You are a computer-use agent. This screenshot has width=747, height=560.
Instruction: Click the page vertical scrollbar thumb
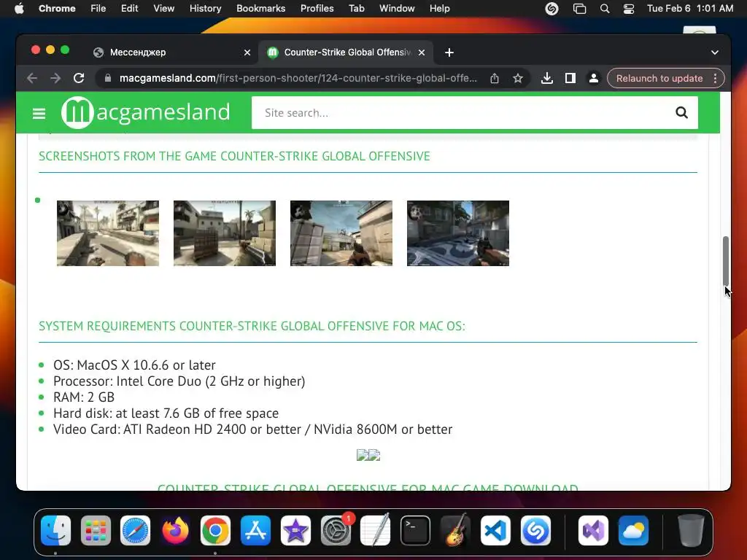[x=726, y=260]
